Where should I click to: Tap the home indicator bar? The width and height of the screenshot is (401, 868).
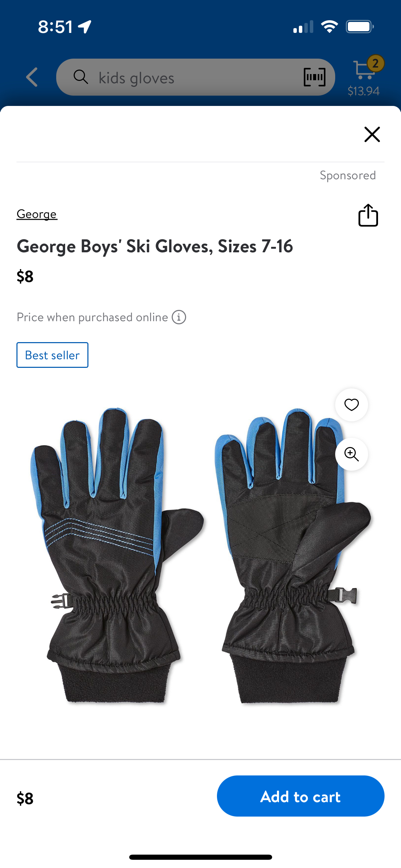click(200, 857)
